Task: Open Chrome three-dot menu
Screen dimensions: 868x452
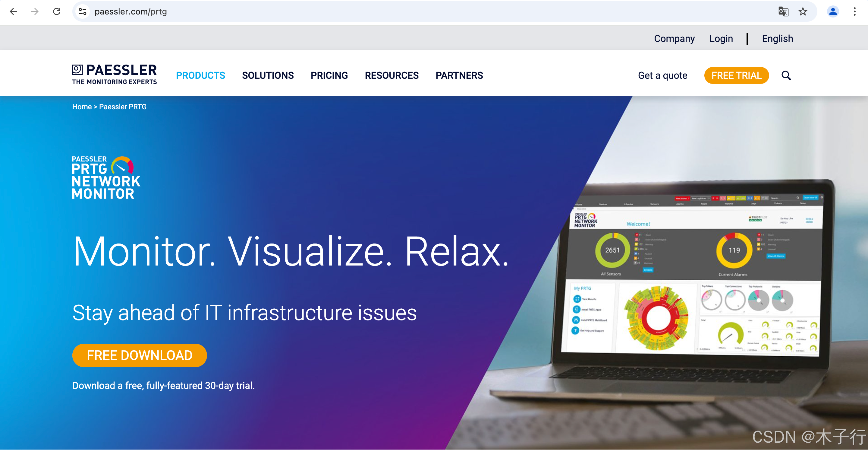Action: click(854, 11)
